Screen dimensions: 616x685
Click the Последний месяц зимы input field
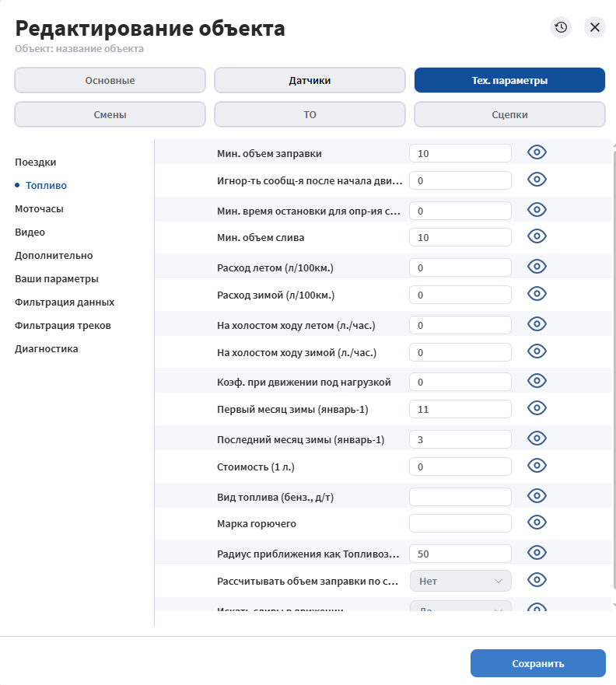point(460,439)
